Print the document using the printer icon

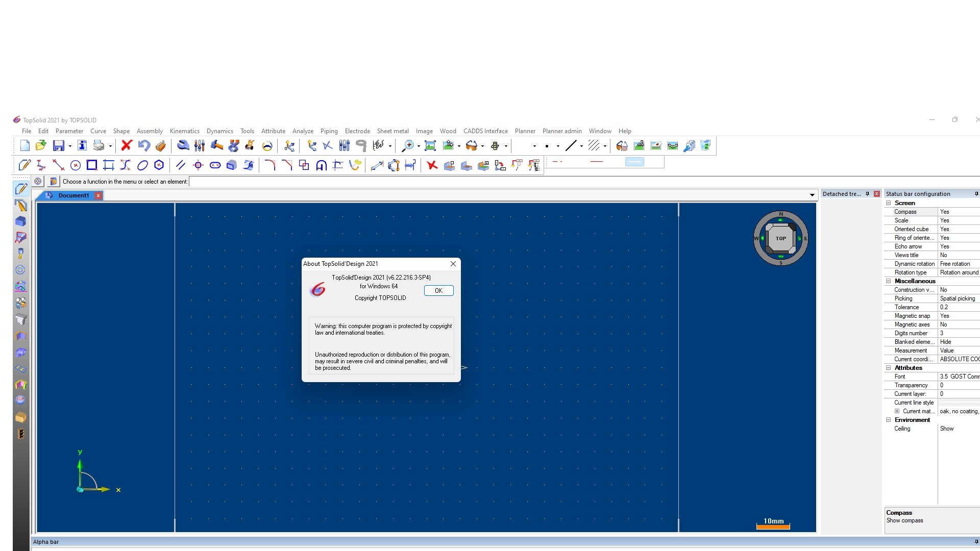pyautogui.click(x=99, y=146)
